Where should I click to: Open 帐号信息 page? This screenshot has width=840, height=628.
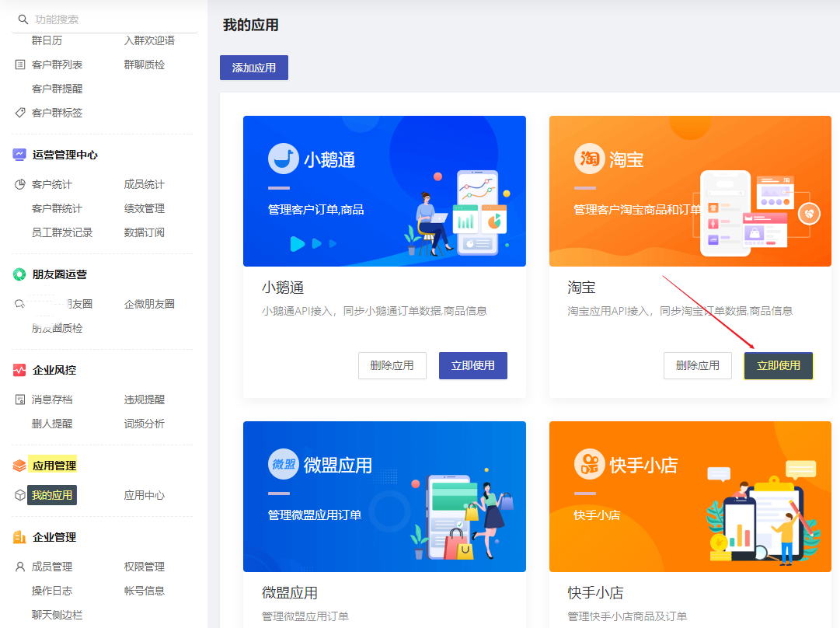[145, 591]
